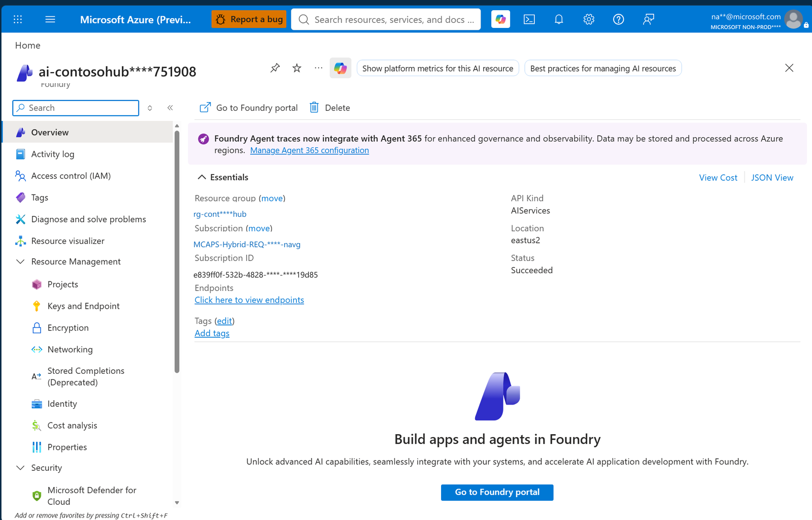Open rg-cont****hub resource group
Screen dimensions: 812x520
[220, 214]
